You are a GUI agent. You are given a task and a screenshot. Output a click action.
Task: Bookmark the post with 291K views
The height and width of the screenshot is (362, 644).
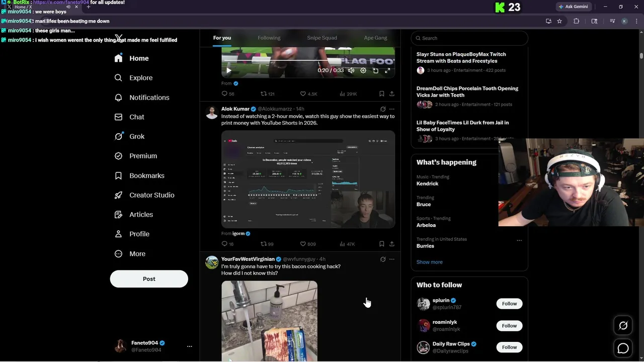pyautogui.click(x=382, y=94)
